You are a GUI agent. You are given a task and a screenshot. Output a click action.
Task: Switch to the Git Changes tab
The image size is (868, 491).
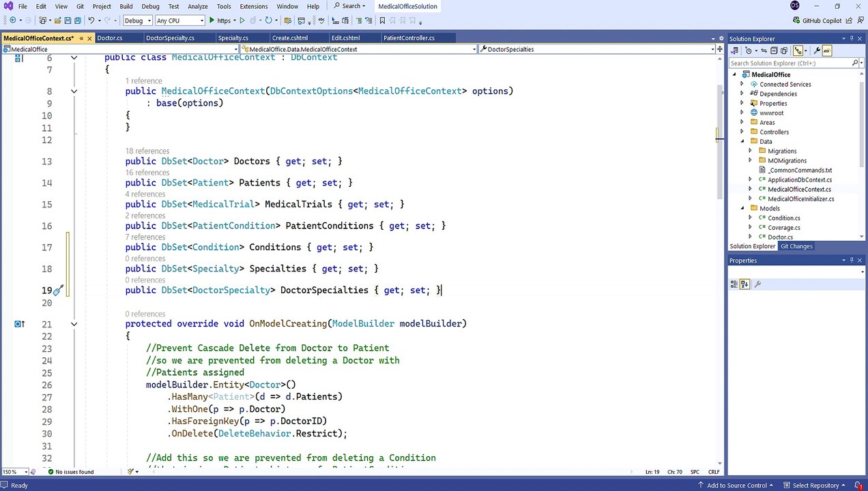point(796,246)
